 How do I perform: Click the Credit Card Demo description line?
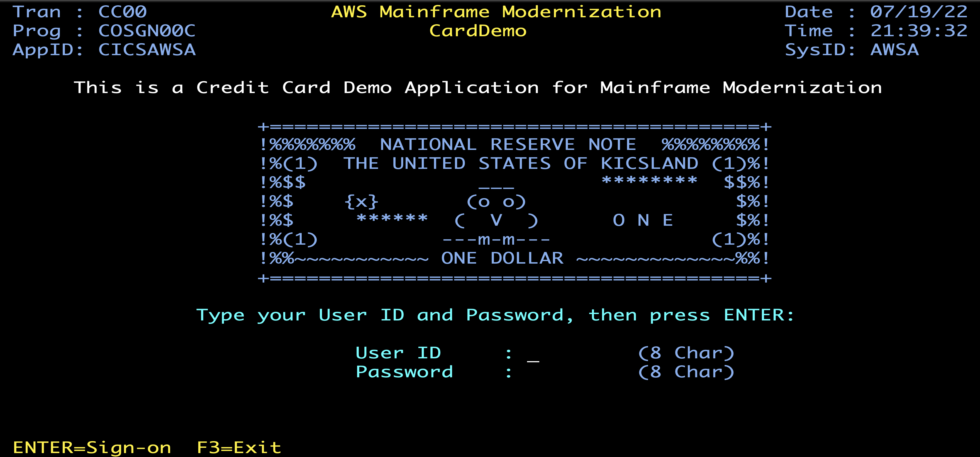point(478,88)
